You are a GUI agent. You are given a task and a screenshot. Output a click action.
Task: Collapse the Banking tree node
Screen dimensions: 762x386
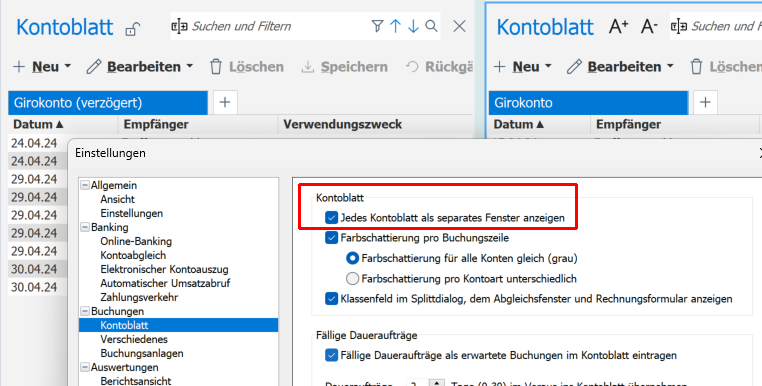point(85,227)
